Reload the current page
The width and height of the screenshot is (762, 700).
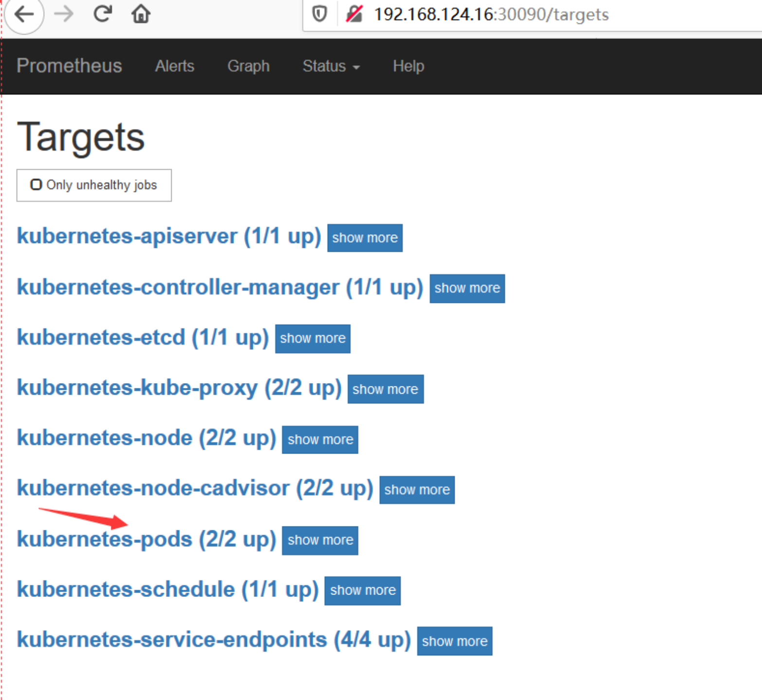pos(103,14)
